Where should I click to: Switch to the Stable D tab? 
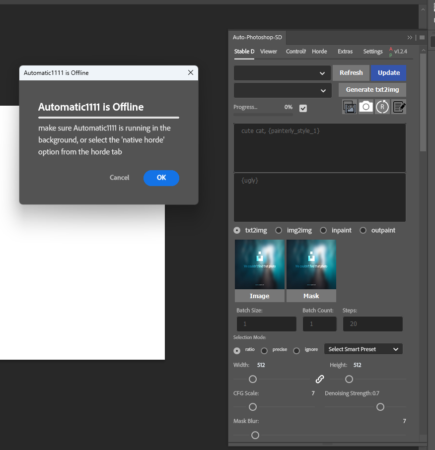point(244,52)
